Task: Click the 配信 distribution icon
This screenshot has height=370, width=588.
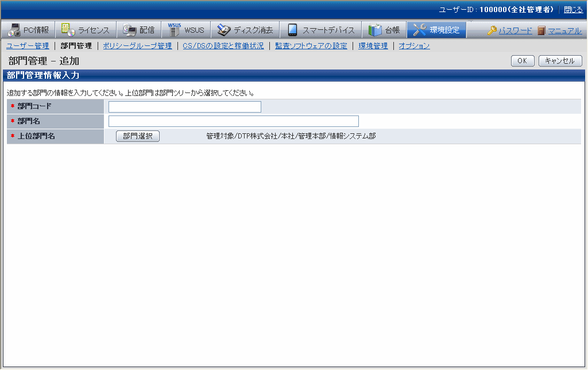Action: tap(129, 30)
